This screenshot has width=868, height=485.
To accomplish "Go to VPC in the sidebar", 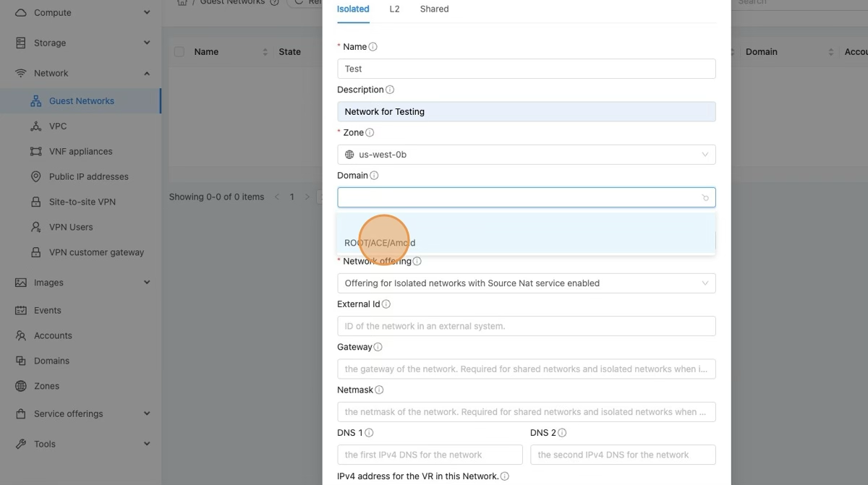I will tap(58, 126).
